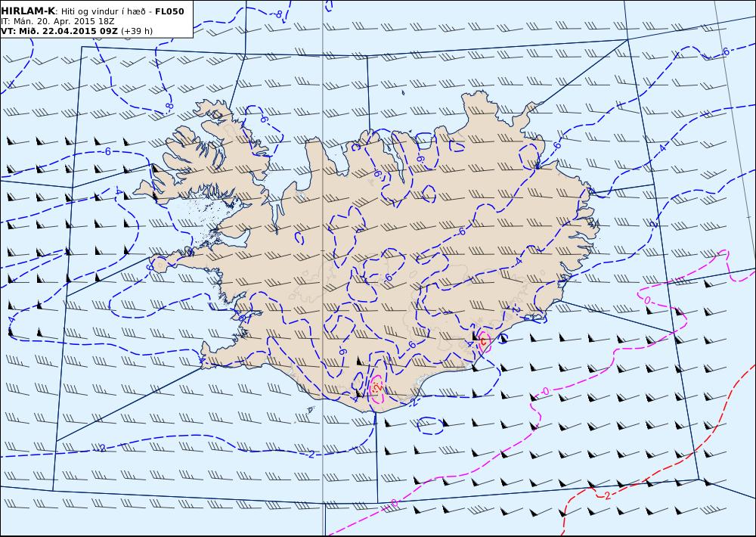This screenshot has height=537, width=756.
Task: Click the "FL050" flight level label
Action: click(169, 11)
